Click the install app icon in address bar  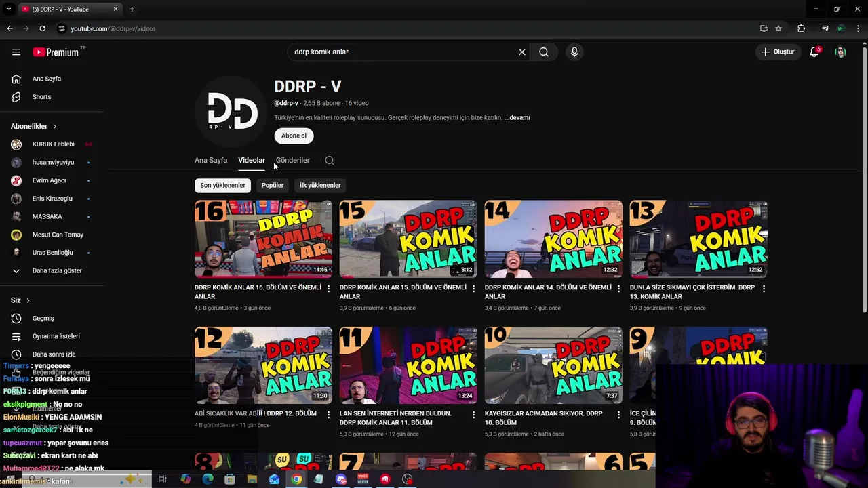pyautogui.click(x=764, y=28)
